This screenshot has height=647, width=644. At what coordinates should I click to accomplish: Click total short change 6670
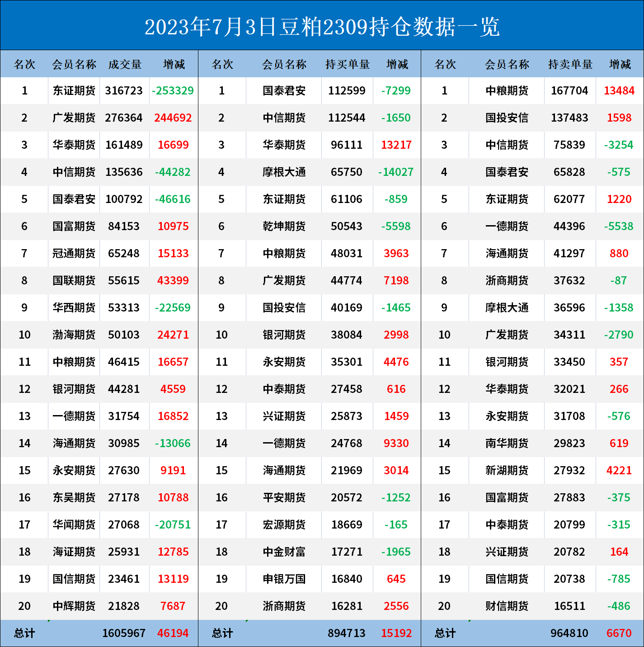[619, 633]
